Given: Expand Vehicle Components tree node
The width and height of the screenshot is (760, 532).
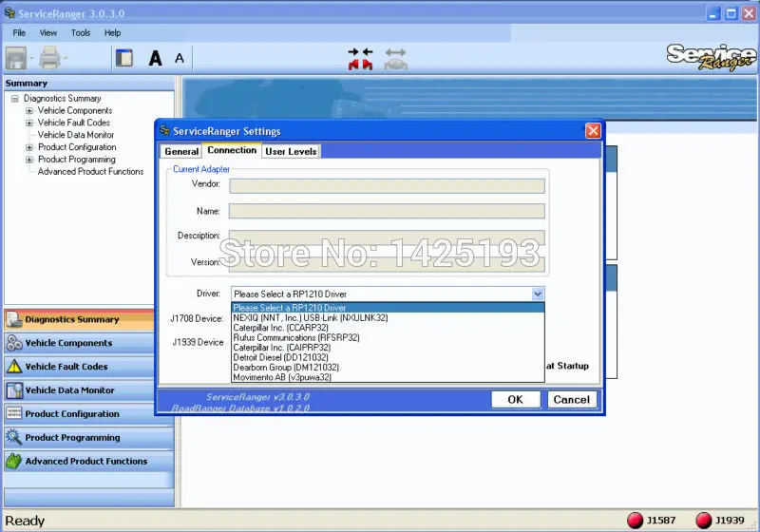Looking at the screenshot, I should coord(29,110).
